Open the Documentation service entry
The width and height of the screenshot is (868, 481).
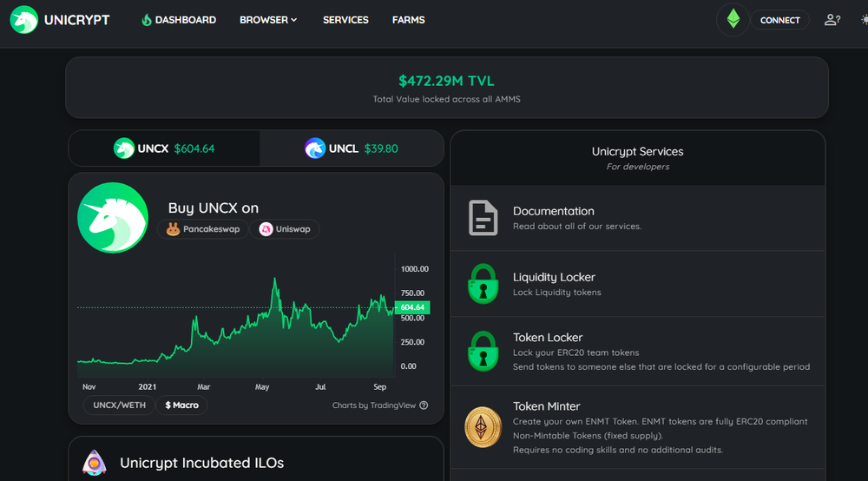point(638,218)
